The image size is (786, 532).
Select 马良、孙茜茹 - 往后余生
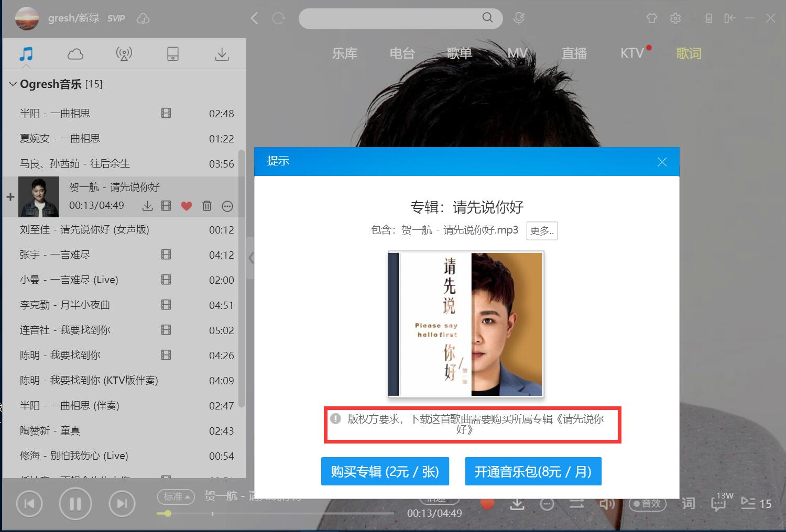coord(124,163)
